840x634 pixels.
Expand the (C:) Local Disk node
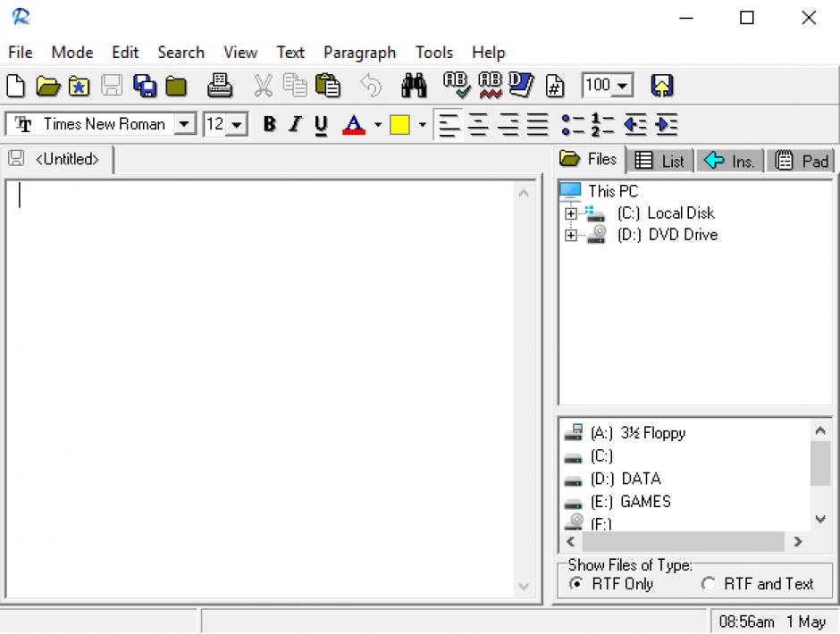tap(570, 213)
